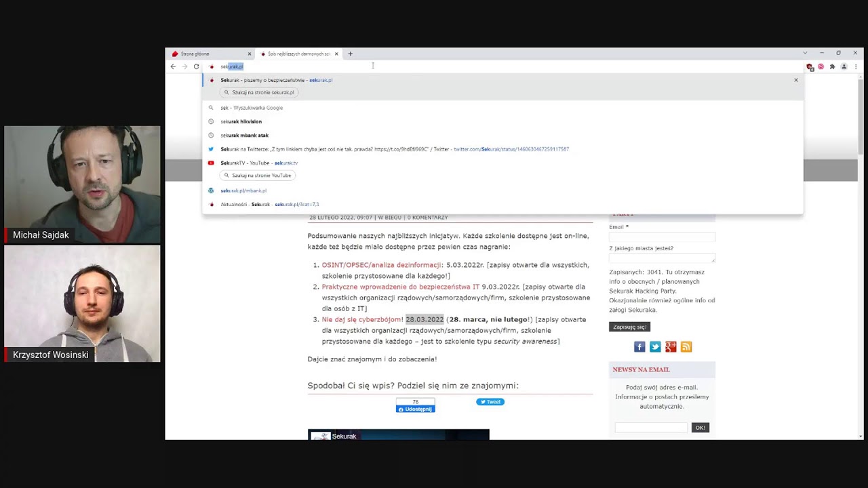Click the Twitter bird icon in suggestions
Screen dimensions: 868x488
click(211, 149)
